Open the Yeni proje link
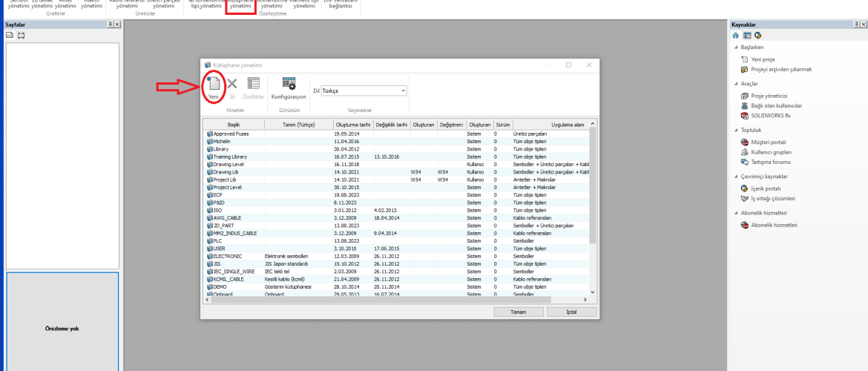The height and width of the screenshot is (371, 868). coord(763,59)
